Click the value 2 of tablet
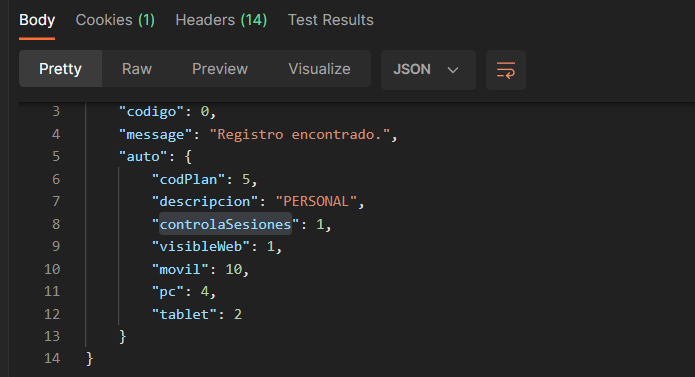The width and height of the screenshot is (695, 377). (238, 314)
